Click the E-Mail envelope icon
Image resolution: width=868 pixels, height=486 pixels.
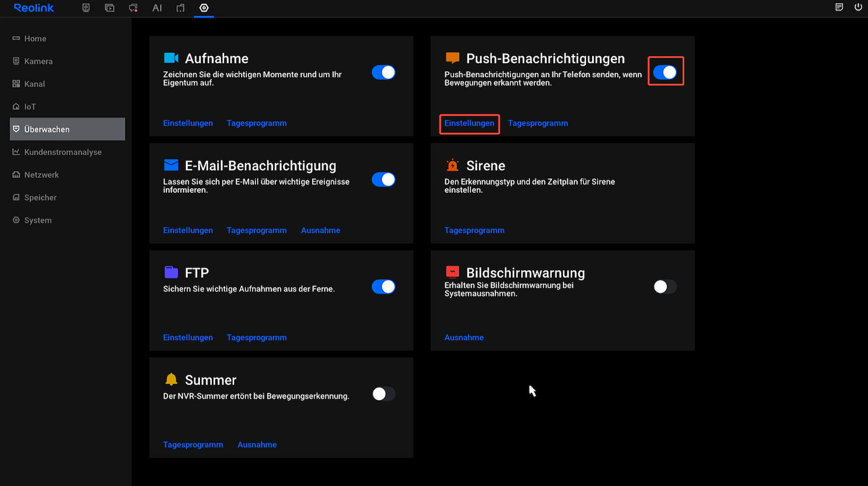click(171, 165)
